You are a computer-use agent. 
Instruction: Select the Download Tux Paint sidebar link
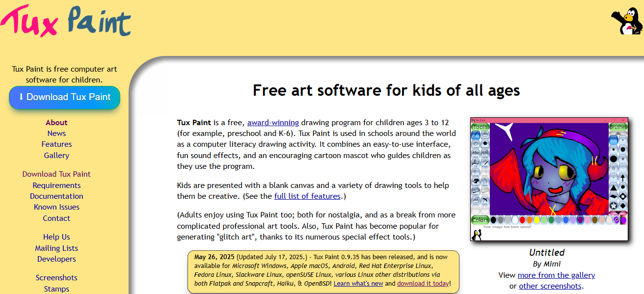(56, 174)
